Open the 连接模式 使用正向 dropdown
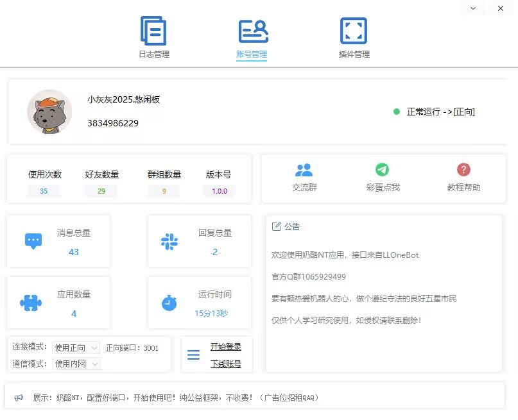 76,347
